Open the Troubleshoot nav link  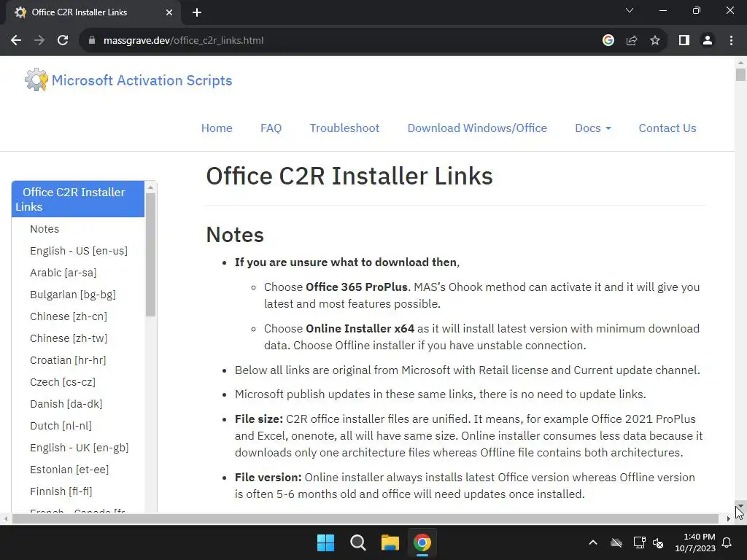(344, 128)
